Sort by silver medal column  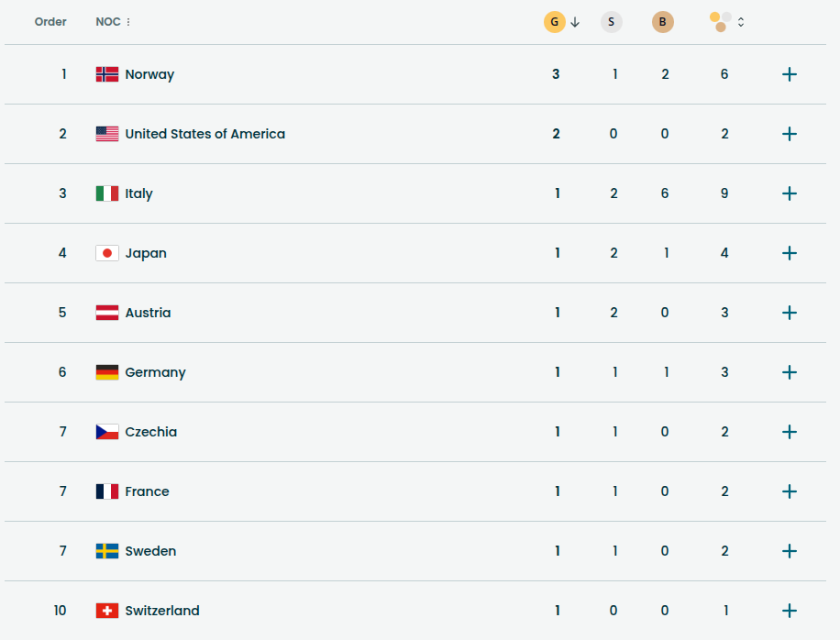point(612,22)
